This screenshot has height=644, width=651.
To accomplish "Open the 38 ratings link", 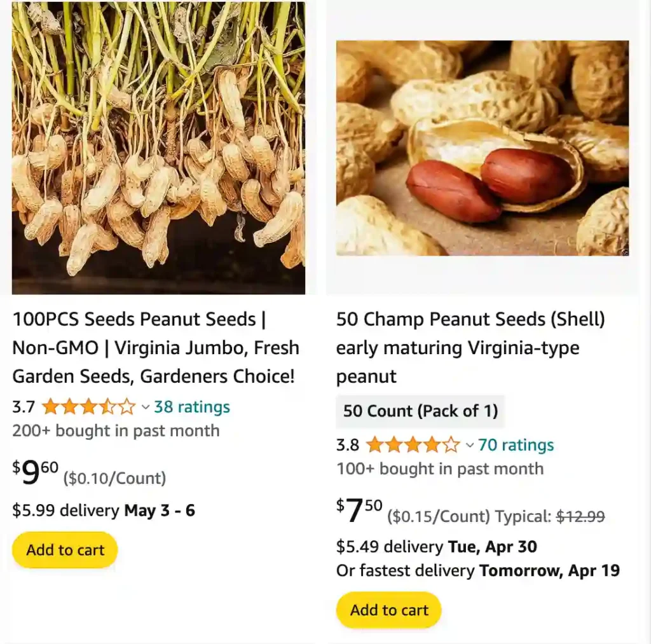I will click(x=191, y=407).
